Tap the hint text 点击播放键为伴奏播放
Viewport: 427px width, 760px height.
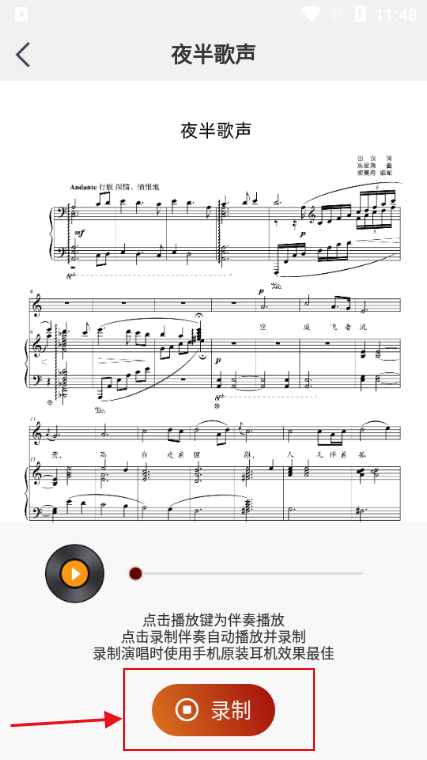coord(213,619)
